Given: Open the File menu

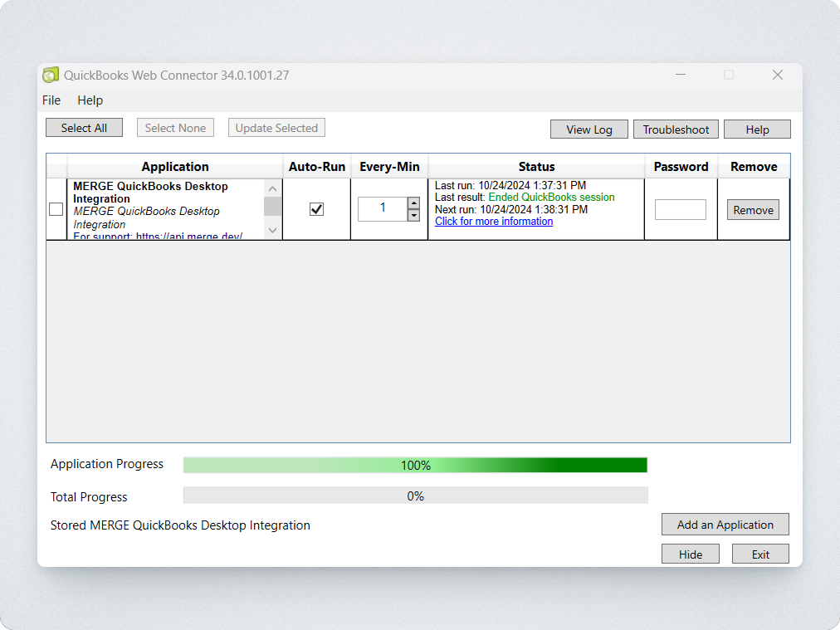Looking at the screenshot, I should (51, 100).
